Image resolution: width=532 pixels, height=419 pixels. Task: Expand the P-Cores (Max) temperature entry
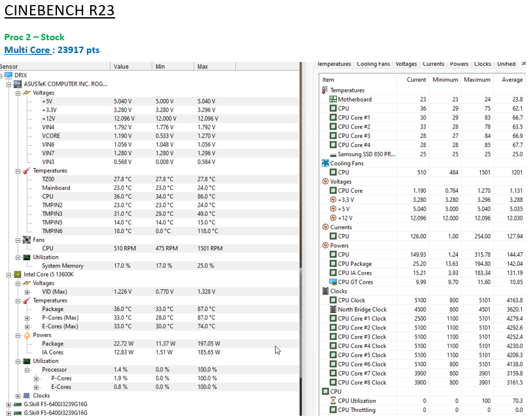point(27,318)
